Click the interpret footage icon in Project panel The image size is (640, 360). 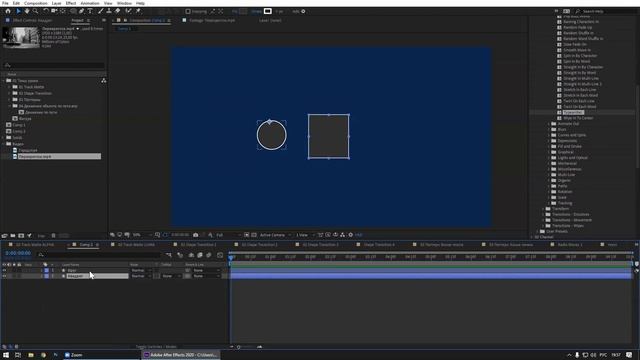click(x=4, y=236)
